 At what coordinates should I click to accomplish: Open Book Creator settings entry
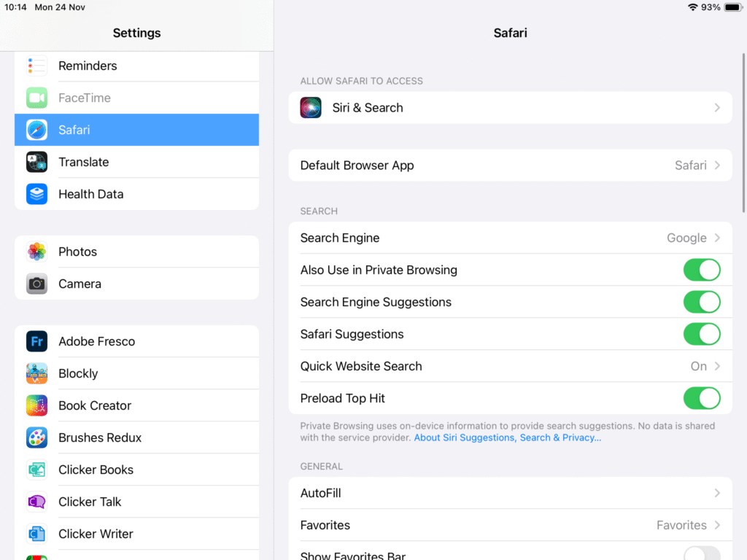[x=95, y=405]
